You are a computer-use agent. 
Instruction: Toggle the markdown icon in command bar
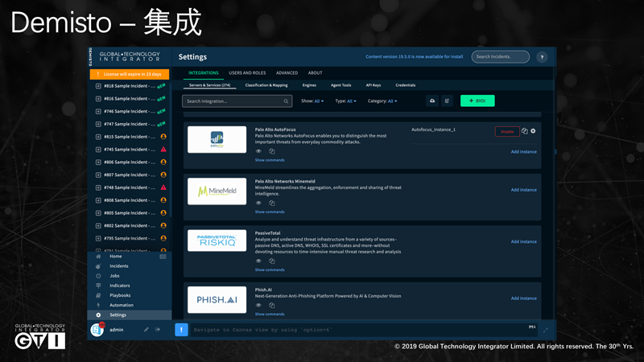point(532,327)
